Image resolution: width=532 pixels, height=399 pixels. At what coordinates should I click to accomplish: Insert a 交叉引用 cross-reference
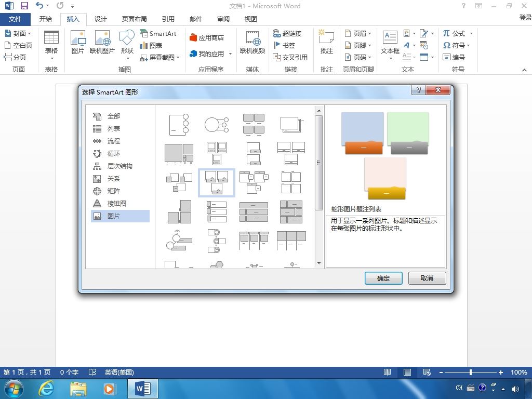(290, 57)
